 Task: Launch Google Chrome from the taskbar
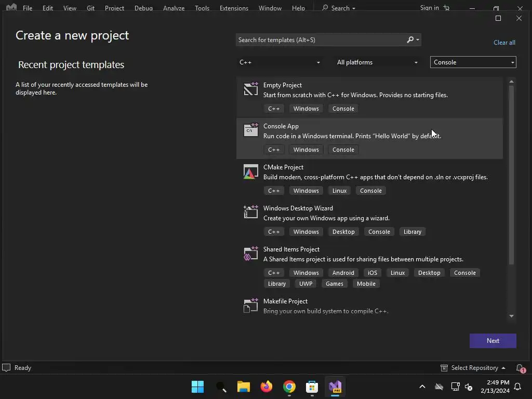(x=289, y=387)
